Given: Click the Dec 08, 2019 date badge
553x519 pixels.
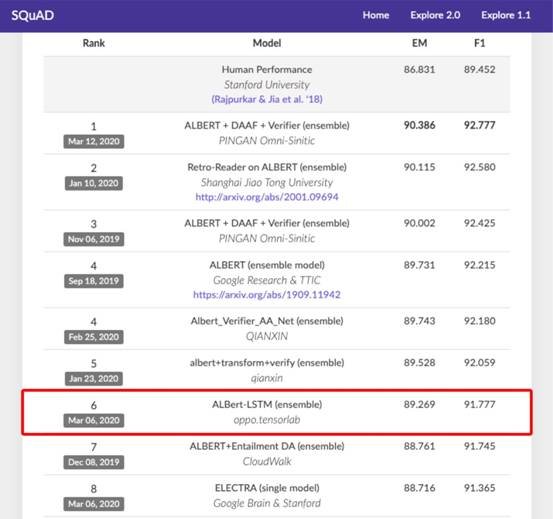Looking at the screenshot, I should [x=94, y=462].
